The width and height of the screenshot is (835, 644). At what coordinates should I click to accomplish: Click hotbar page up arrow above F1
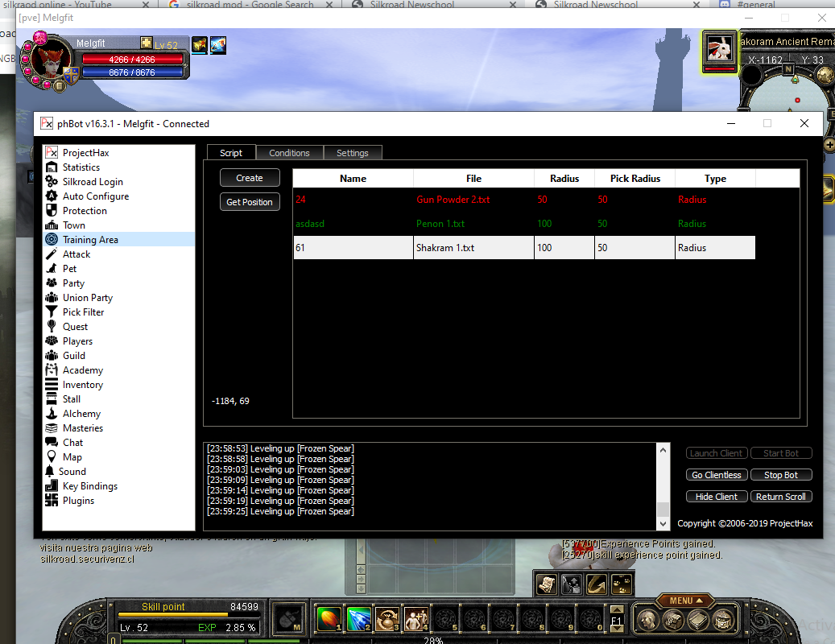(617, 609)
